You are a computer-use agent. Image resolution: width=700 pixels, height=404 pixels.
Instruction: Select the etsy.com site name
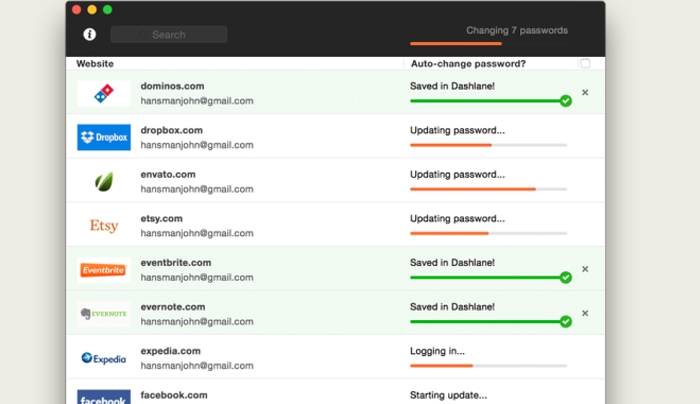162,218
